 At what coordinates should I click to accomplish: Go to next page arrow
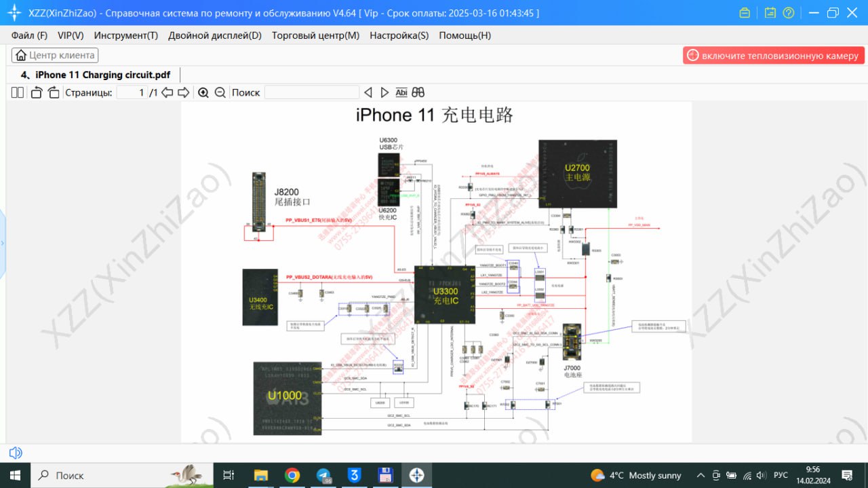(x=183, y=92)
